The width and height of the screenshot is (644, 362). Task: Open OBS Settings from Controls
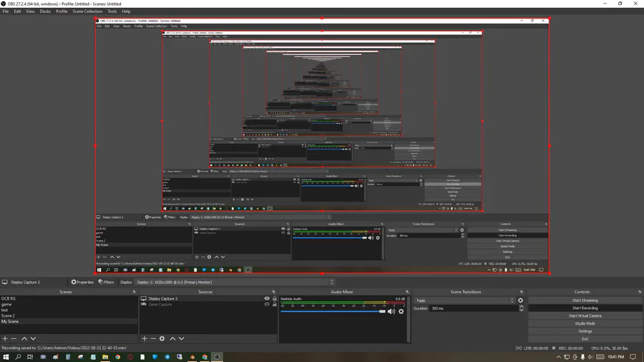click(x=585, y=331)
